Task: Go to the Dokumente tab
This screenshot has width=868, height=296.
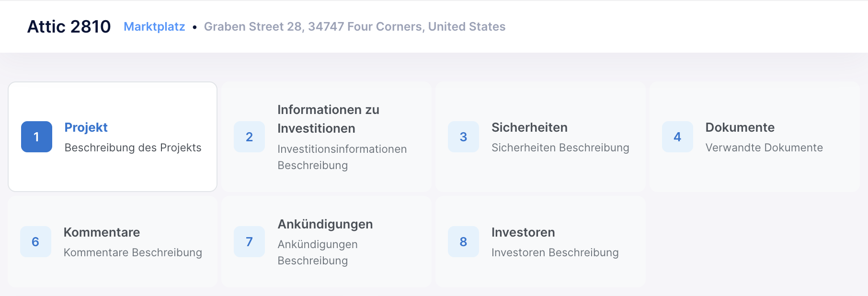Action: (740, 127)
